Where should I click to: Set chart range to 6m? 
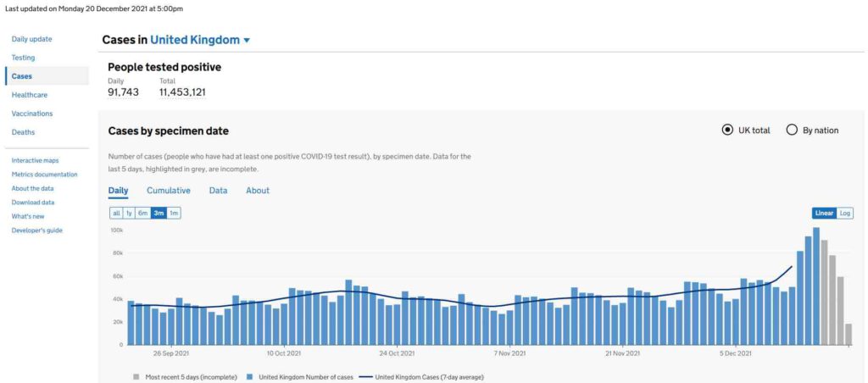(142, 213)
